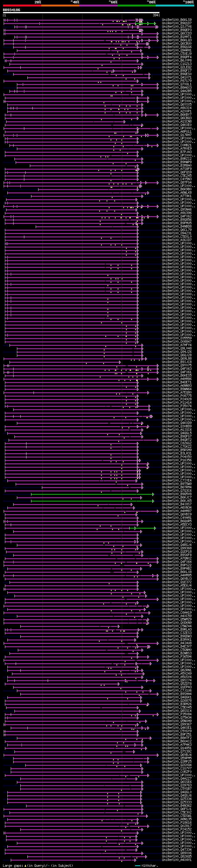Image resolution: width=197 pixels, height=868 pixels.
Task: Open the UniRef100_B6KLS9 hit link
Action: [x=177, y=20]
